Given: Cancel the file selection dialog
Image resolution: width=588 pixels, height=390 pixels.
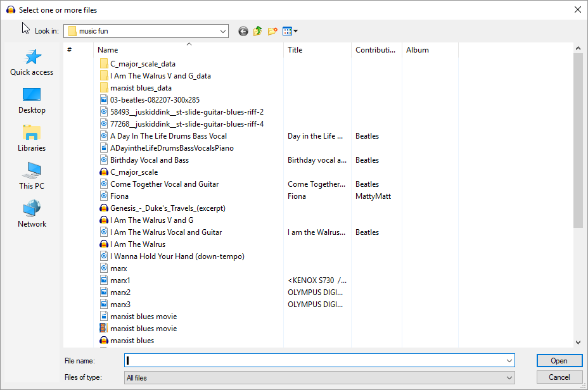Looking at the screenshot, I should [559, 377].
